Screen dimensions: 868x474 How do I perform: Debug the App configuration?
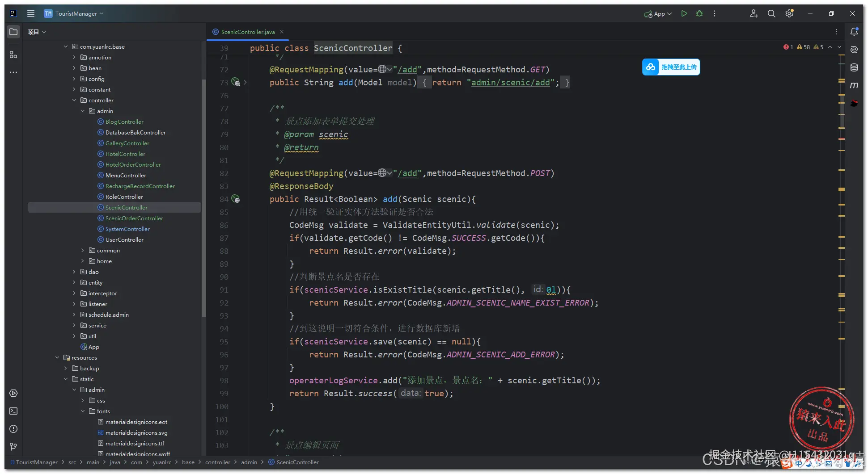(699, 13)
